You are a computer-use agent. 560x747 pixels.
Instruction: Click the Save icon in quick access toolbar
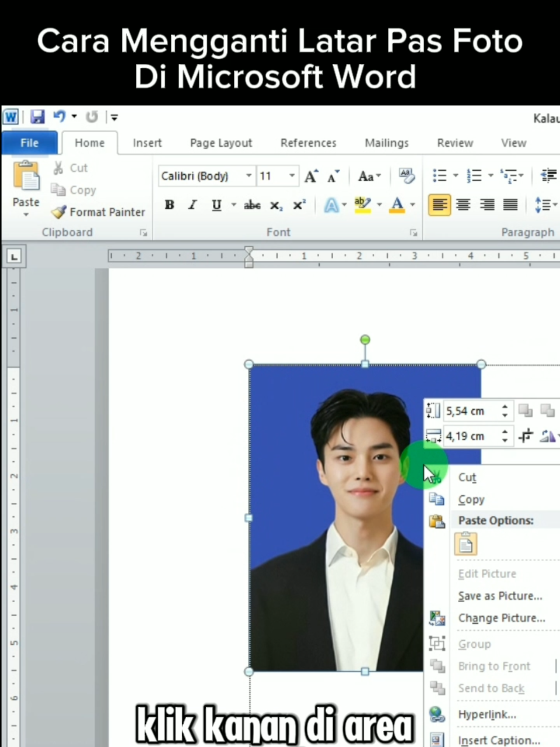pos(37,116)
